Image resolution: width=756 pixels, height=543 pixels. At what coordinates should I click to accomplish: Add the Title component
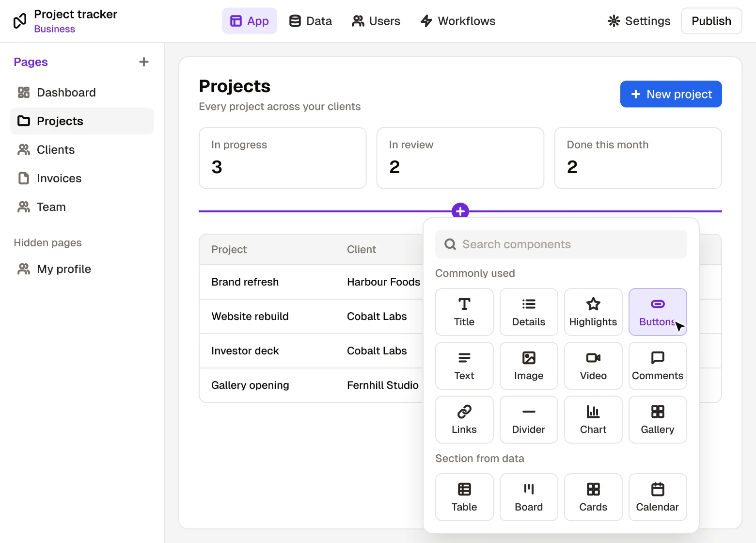464,312
